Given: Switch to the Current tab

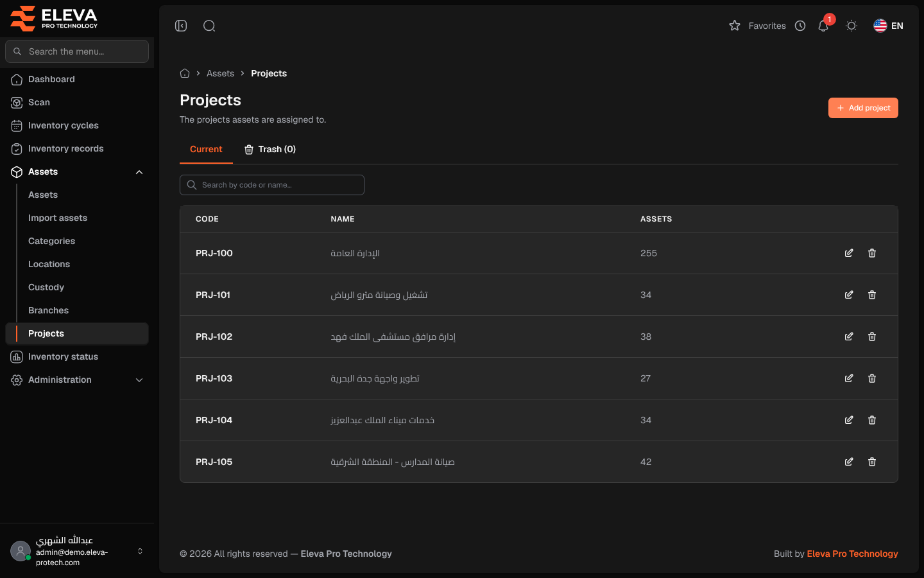Looking at the screenshot, I should point(206,149).
